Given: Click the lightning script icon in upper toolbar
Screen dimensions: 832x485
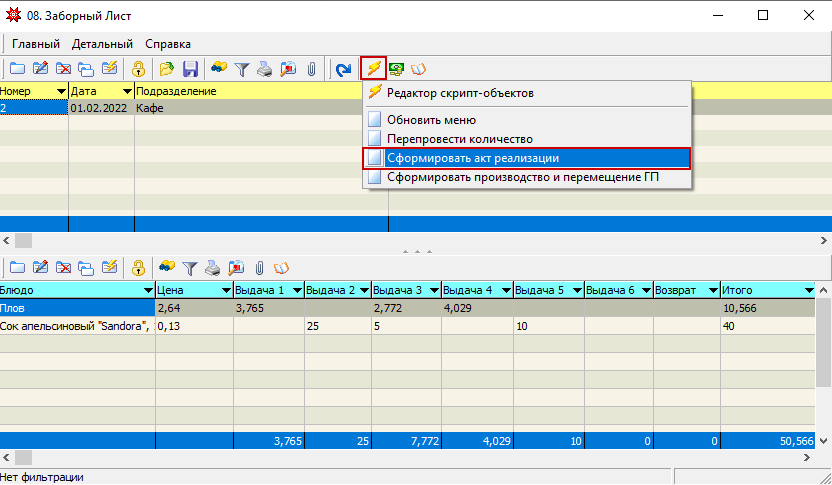Looking at the screenshot, I should click(373, 69).
